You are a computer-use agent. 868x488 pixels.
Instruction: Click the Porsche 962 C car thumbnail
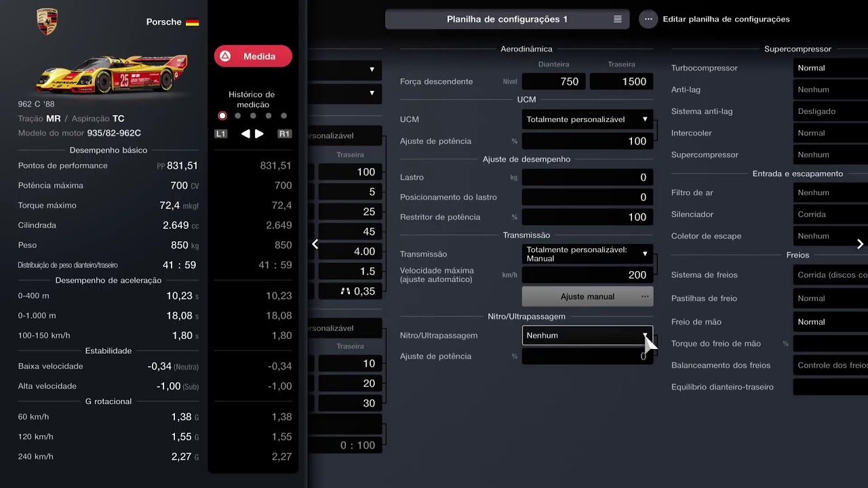[x=112, y=73]
